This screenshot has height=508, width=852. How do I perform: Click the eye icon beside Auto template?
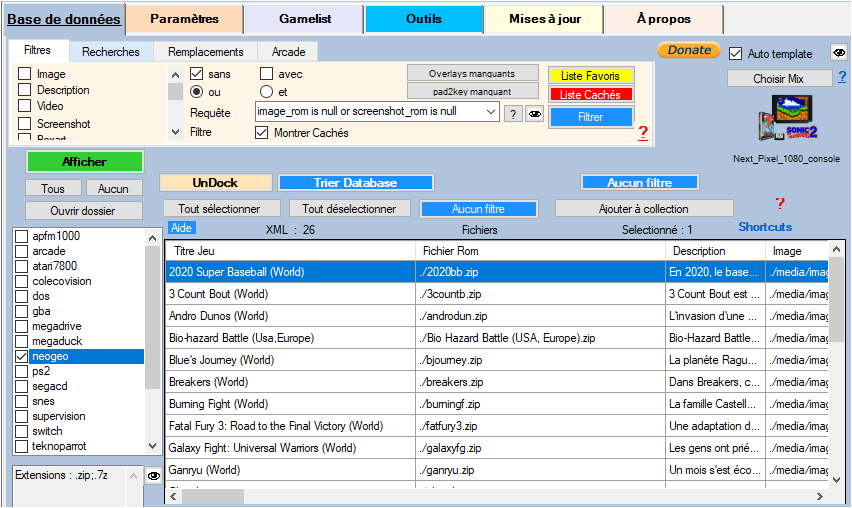837,53
